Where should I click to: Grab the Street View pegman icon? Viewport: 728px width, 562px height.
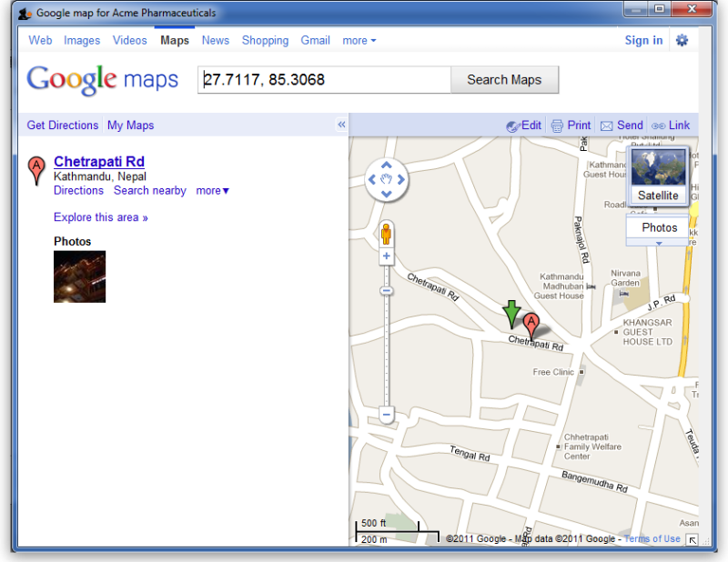(x=386, y=234)
